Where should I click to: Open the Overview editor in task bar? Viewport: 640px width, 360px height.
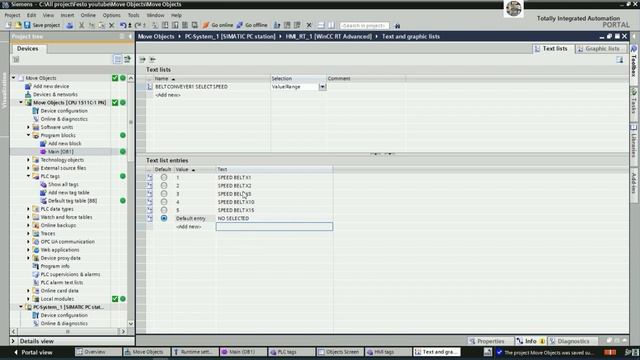coord(98,352)
